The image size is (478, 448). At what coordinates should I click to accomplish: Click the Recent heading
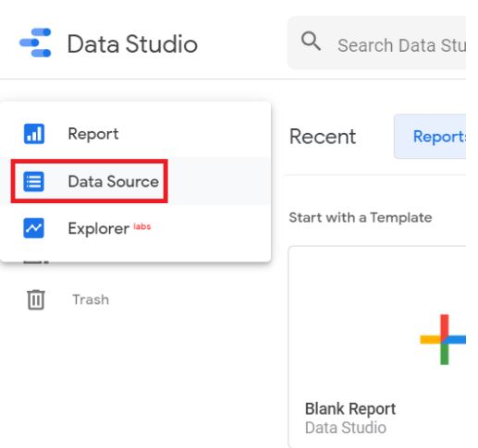point(323,137)
